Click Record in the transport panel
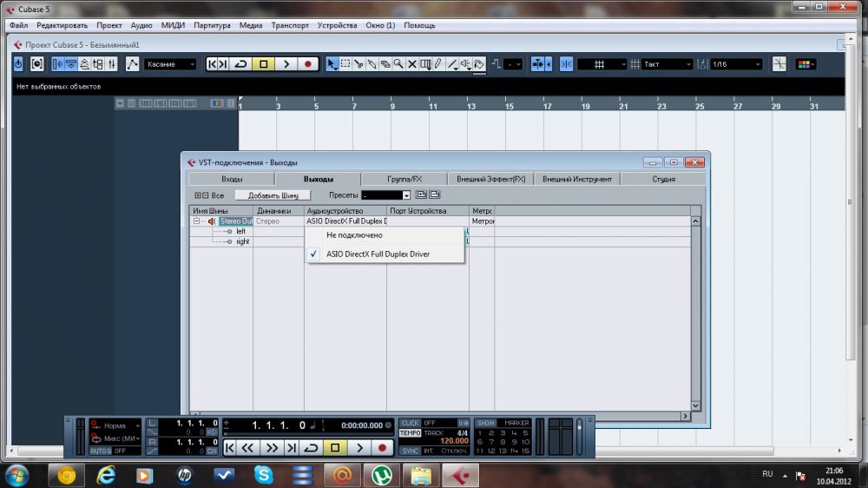Viewport: 868px width, 488px height. point(381,447)
